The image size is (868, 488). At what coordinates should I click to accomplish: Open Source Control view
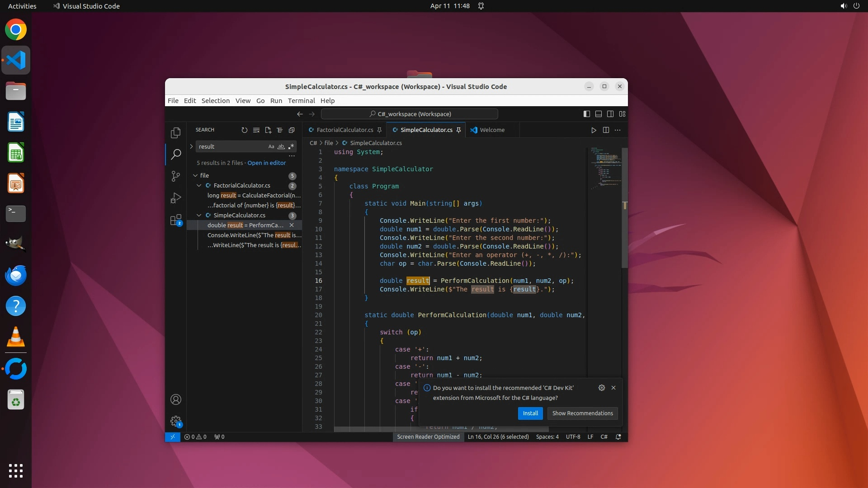click(176, 176)
